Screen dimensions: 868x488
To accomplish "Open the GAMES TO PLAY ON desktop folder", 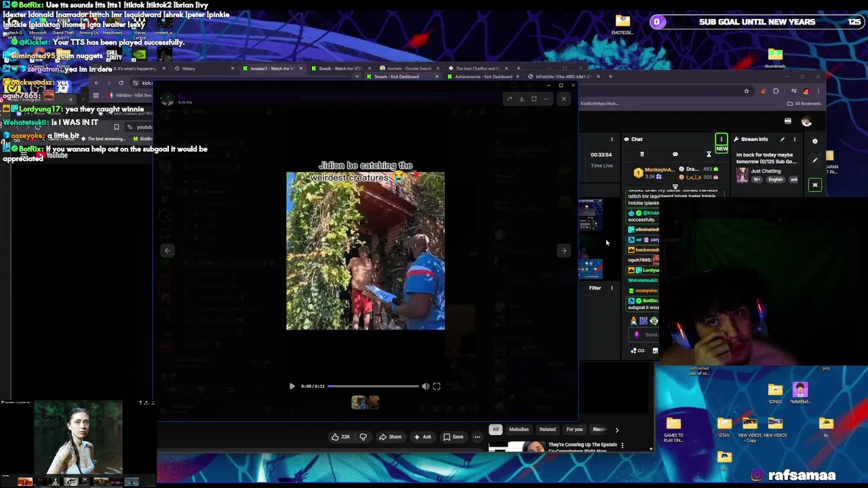I will point(673,430).
